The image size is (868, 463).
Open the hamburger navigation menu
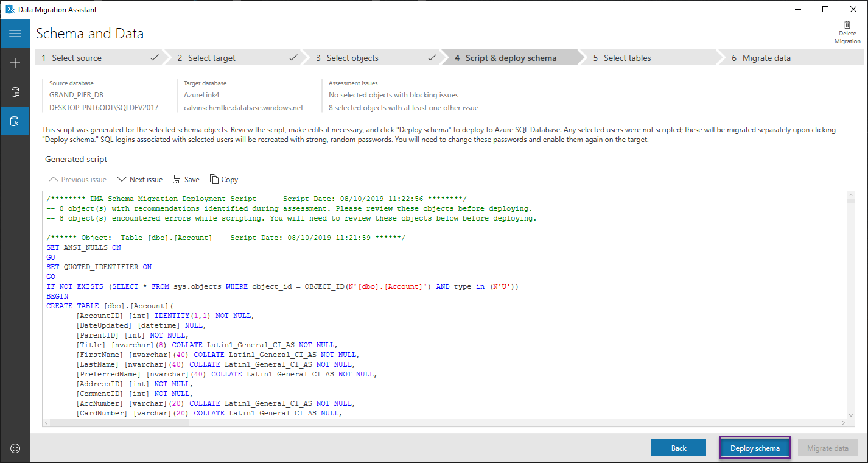coord(15,34)
